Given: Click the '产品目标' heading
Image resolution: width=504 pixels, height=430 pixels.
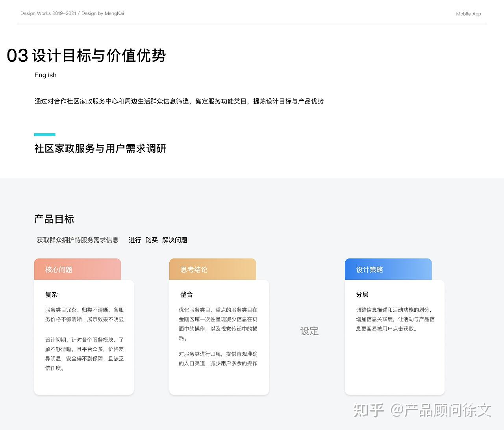Looking at the screenshot, I should (54, 219).
